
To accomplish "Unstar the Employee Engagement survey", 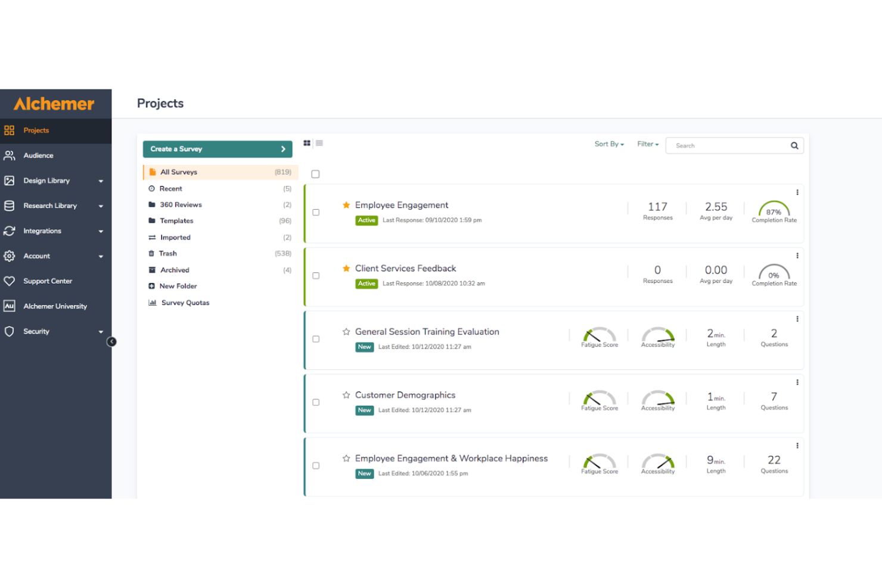I will (x=346, y=205).
